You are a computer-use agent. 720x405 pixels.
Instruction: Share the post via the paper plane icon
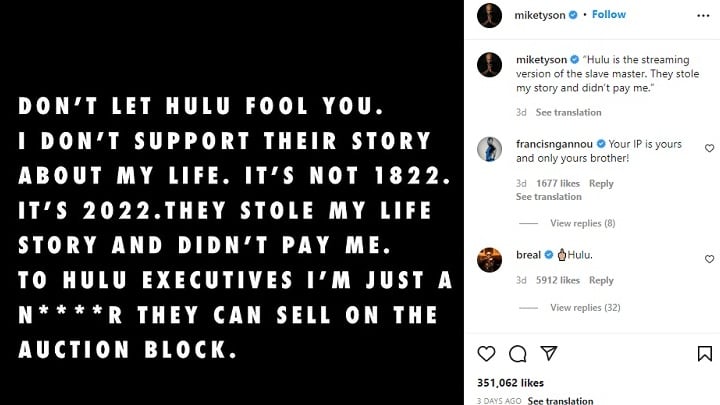tap(548, 354)
